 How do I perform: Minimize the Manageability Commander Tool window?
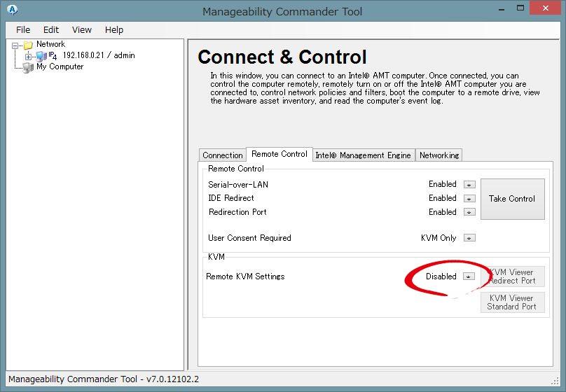click(502, 9)
